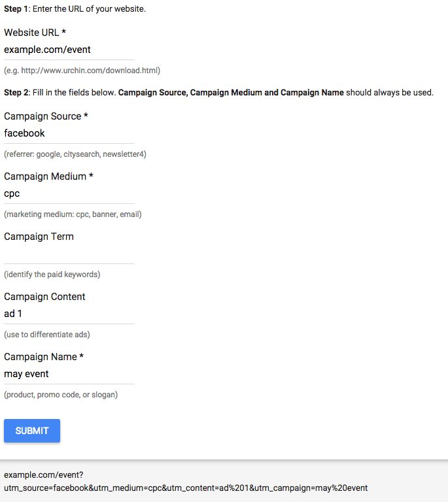Click the urchin.com example URL hint
This screenshot has height=502, width=448.
(82, 71)
